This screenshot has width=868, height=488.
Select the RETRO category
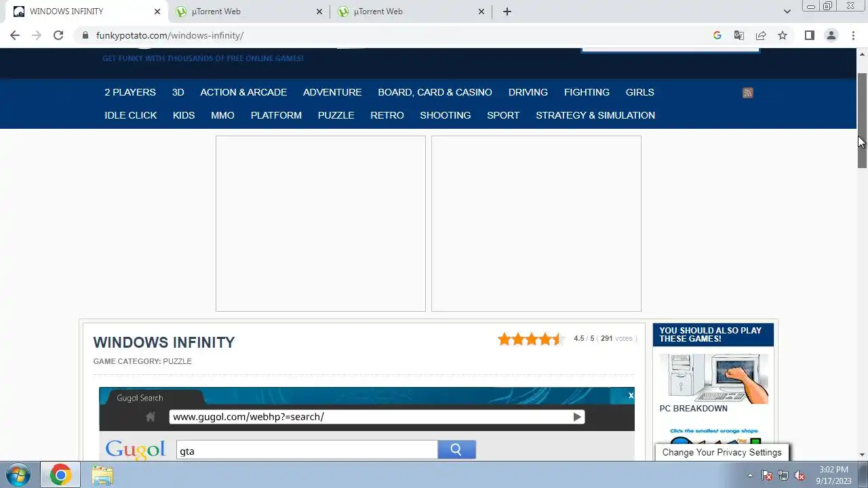(387, 115)
